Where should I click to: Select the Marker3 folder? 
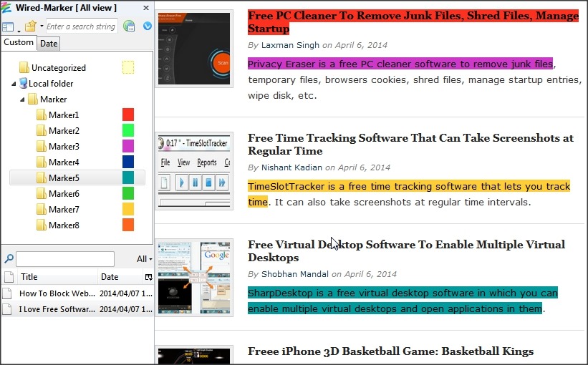64,147
